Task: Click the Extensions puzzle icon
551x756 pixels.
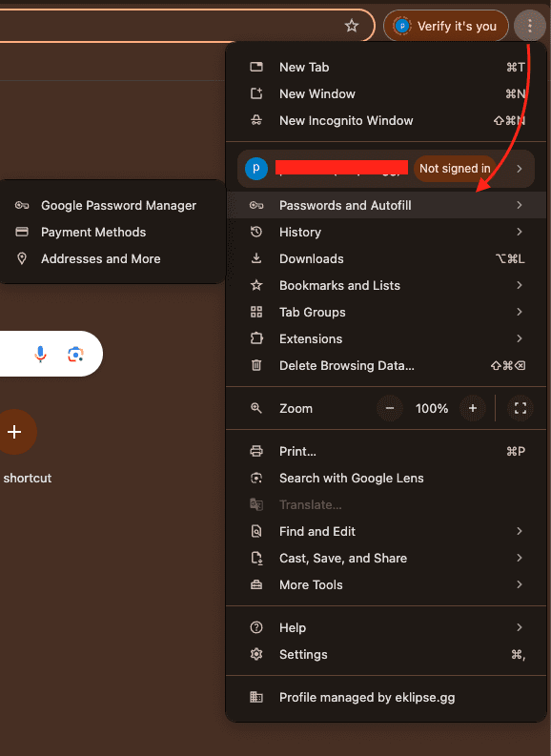Action: click(x=256, y=338)
